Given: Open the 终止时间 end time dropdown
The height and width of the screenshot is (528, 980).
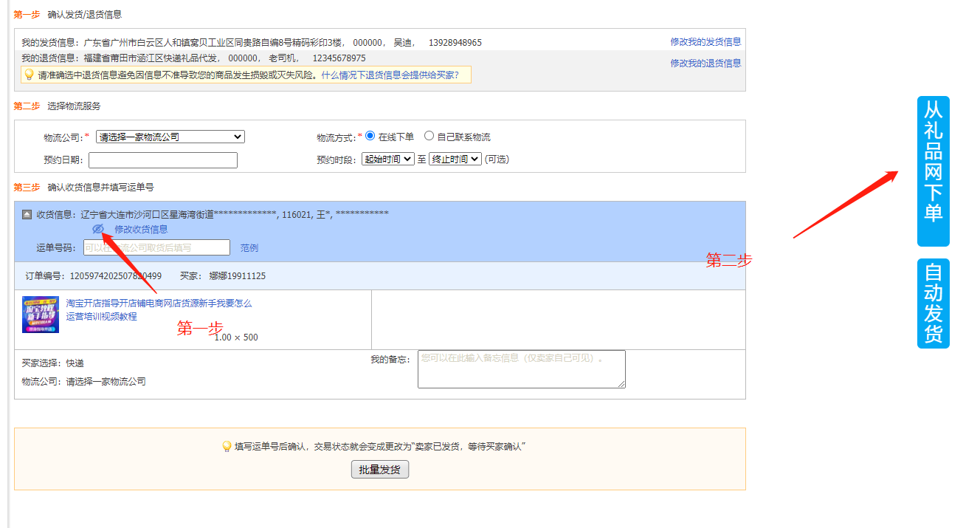Looking at the screenshot, I should (455, 158).
